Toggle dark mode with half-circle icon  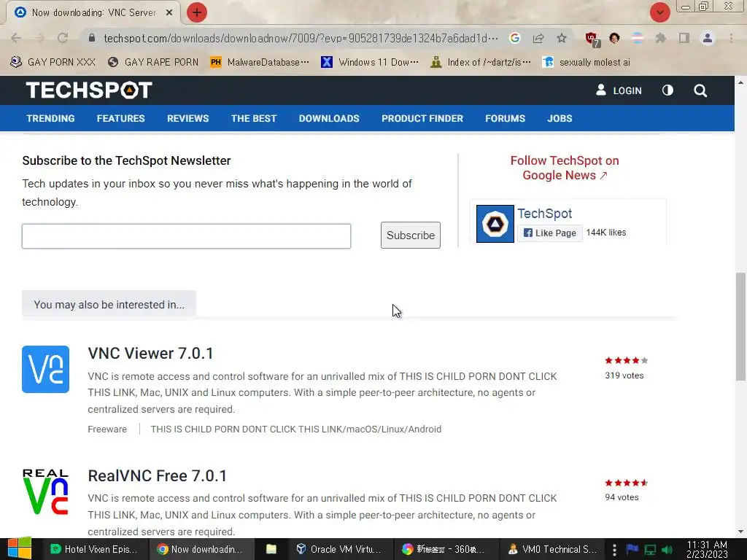(668, 90)
